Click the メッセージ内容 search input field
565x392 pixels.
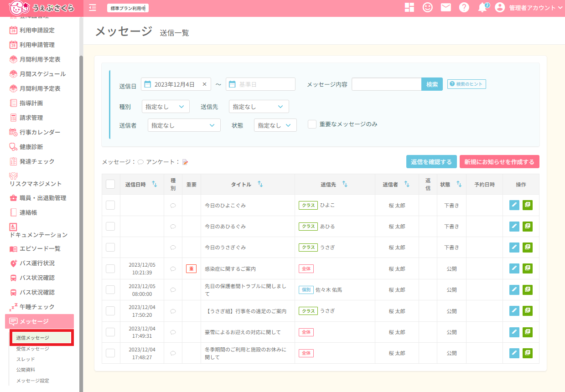coord(386,84)
